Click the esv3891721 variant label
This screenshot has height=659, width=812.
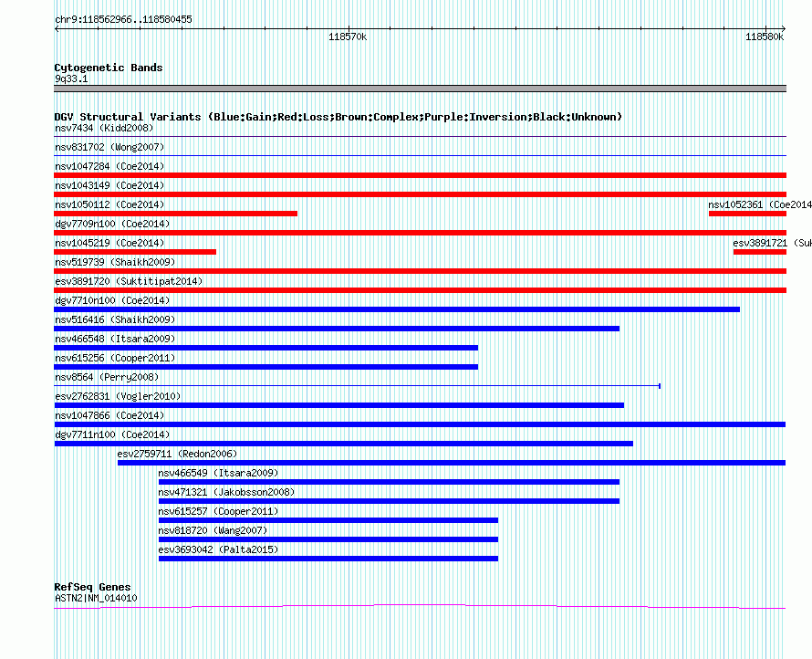tap(772, 243)
